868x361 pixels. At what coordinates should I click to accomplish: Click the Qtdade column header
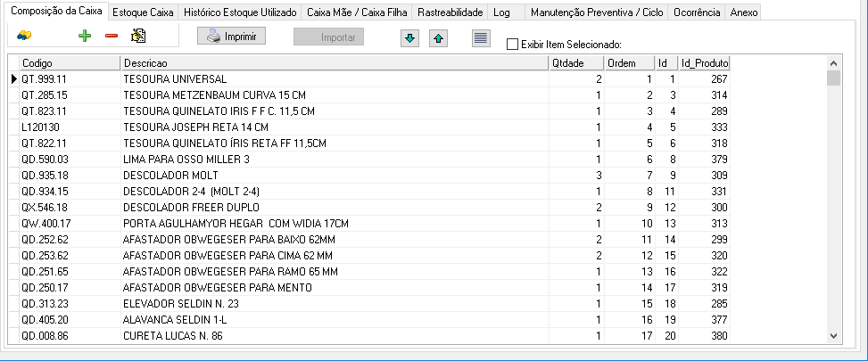point(575,63)
